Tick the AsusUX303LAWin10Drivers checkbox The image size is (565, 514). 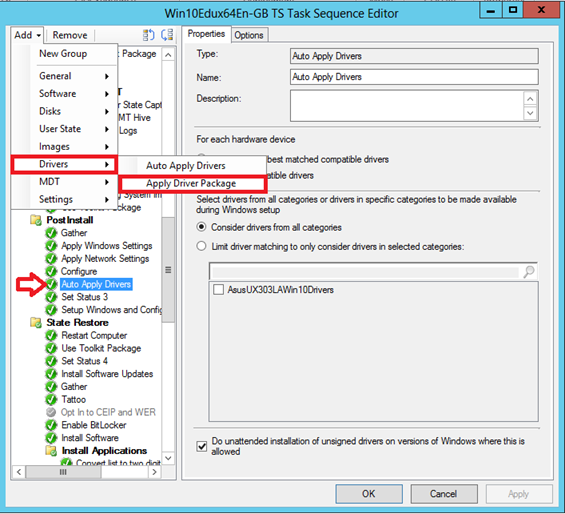(218, 289)
